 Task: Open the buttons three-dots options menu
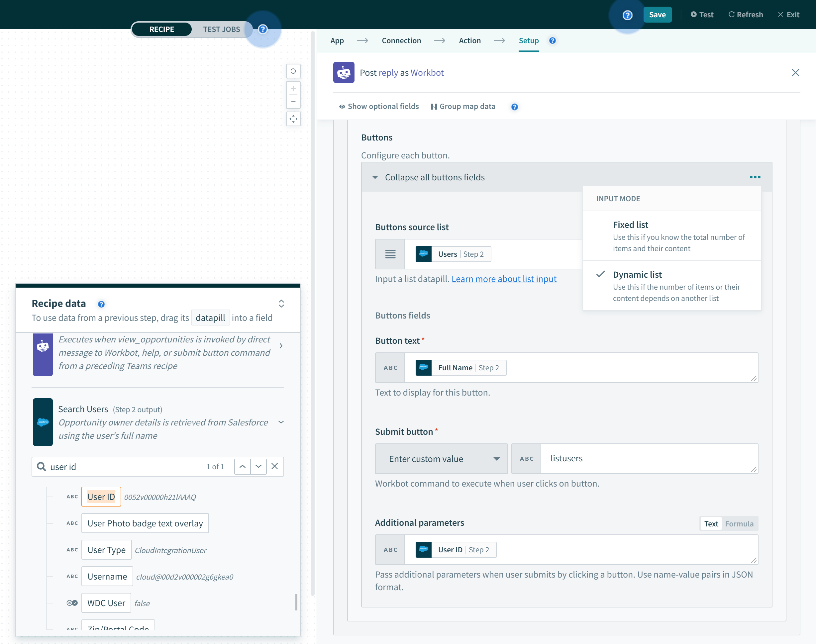click(x=755, y=177)
